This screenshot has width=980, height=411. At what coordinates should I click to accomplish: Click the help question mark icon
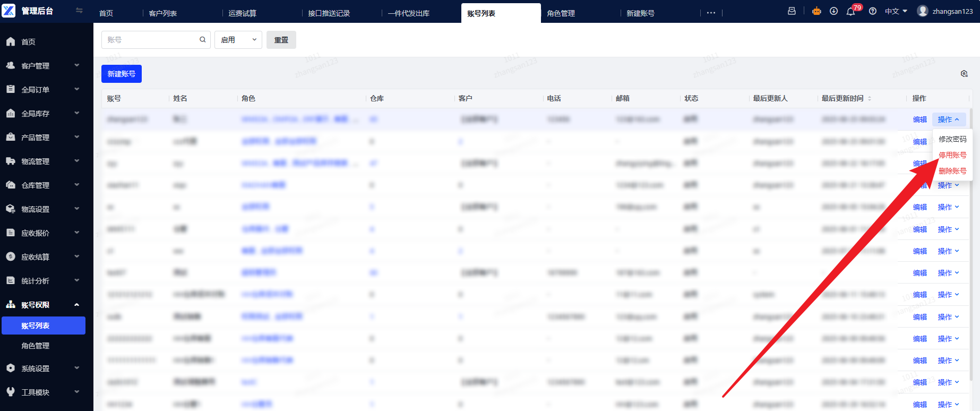(x=873, y=11)
